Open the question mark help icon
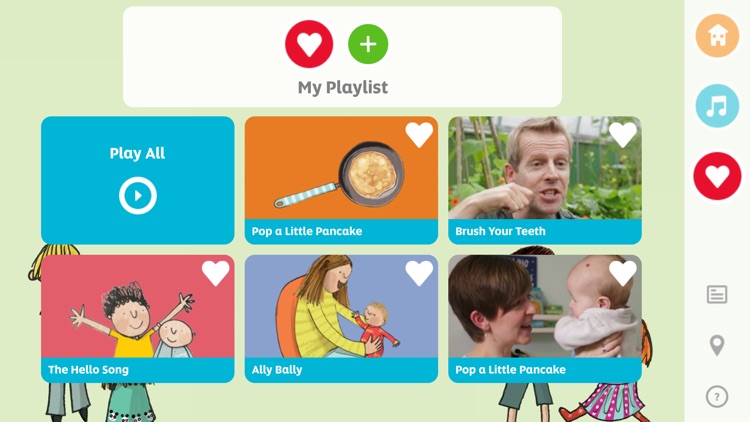Image resolution: width=750 pixels, height=422 pixels. click(717, 397)
